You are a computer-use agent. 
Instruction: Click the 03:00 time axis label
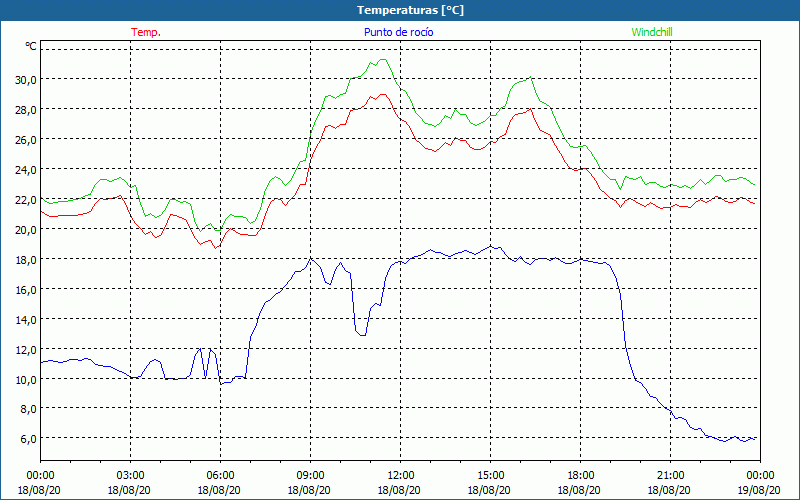[x=131, y=476]
